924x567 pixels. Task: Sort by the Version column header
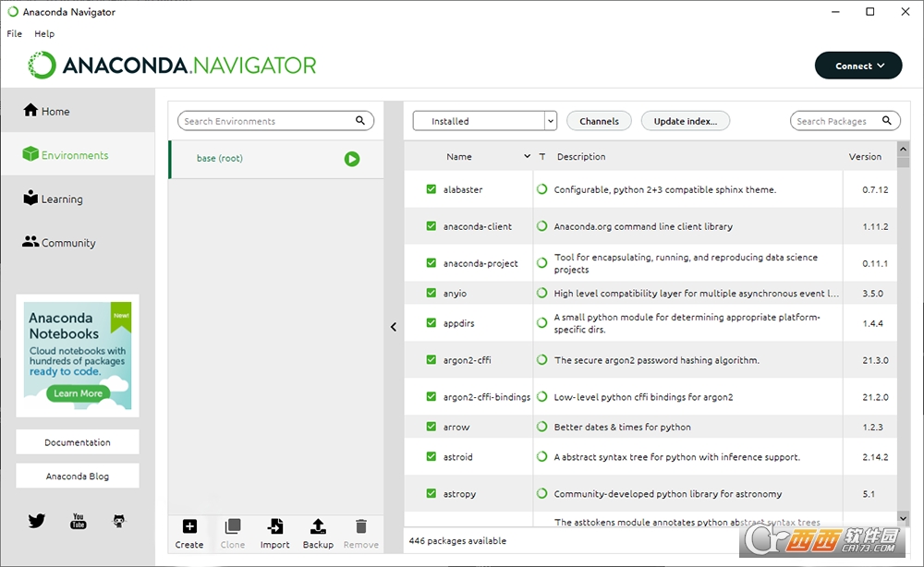pyautogui.click(x=865, y=157)
